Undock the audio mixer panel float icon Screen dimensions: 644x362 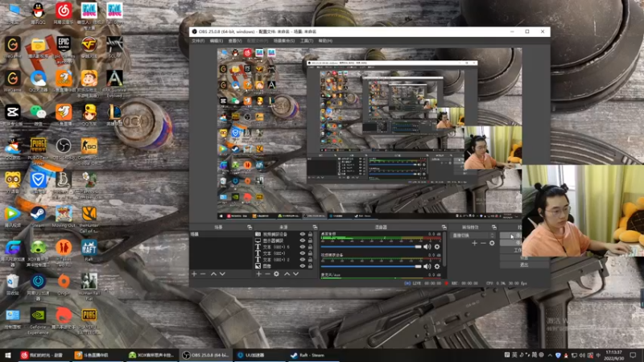444,227
